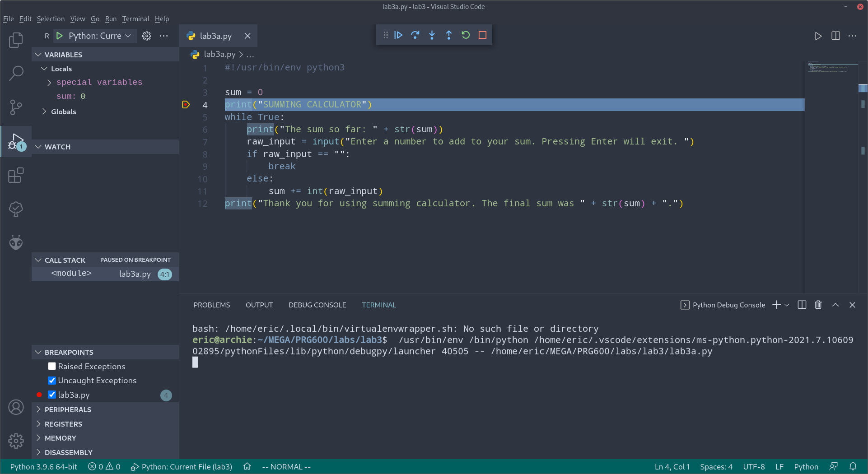Open the Extensions view
The image size is (868, 474).
[16, 175]
